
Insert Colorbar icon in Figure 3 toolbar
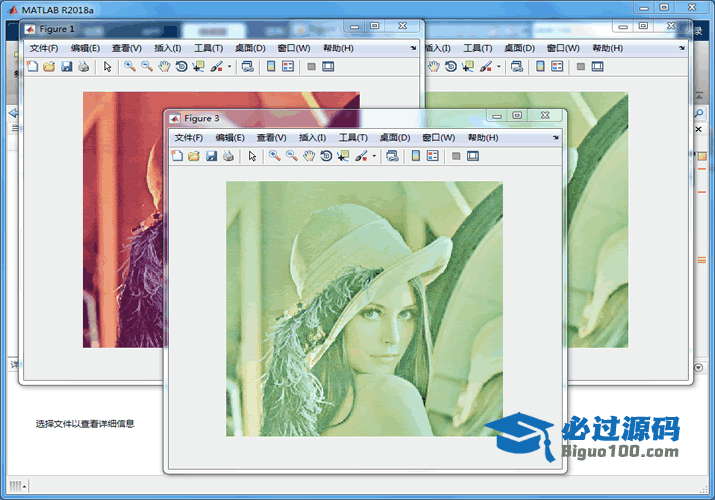tap(415, 156)
